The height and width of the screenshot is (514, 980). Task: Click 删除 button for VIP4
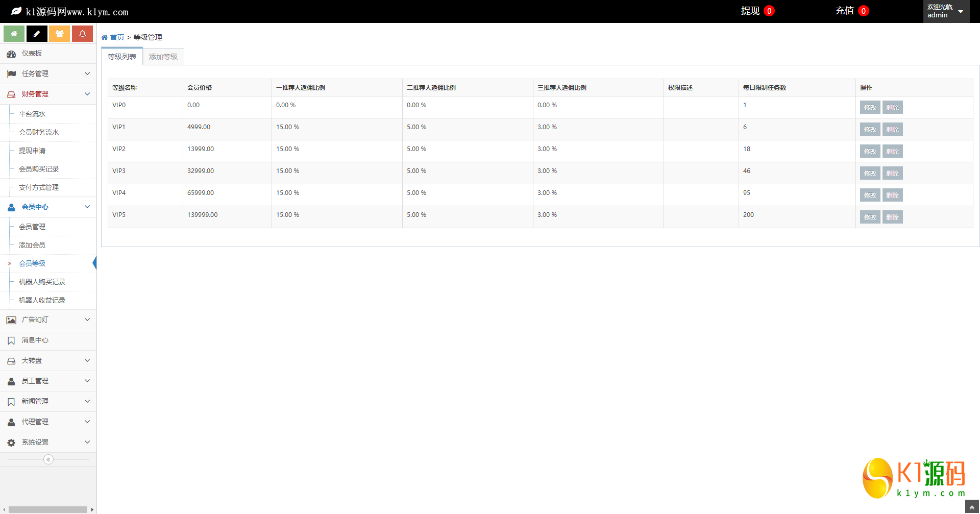[x=893, y=195]
